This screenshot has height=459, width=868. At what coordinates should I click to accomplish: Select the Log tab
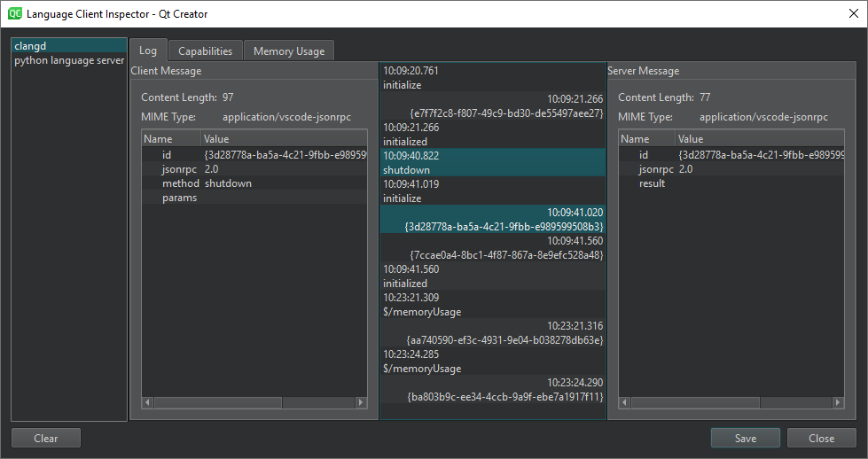click(148, 51)
